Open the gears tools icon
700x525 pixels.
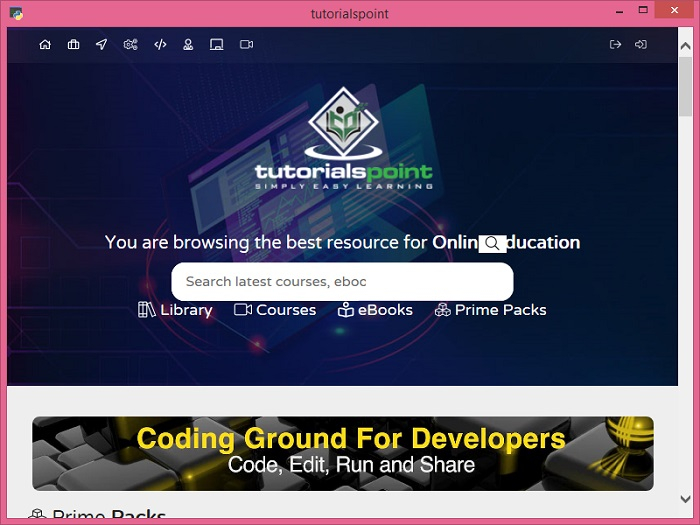pos(130,44)
